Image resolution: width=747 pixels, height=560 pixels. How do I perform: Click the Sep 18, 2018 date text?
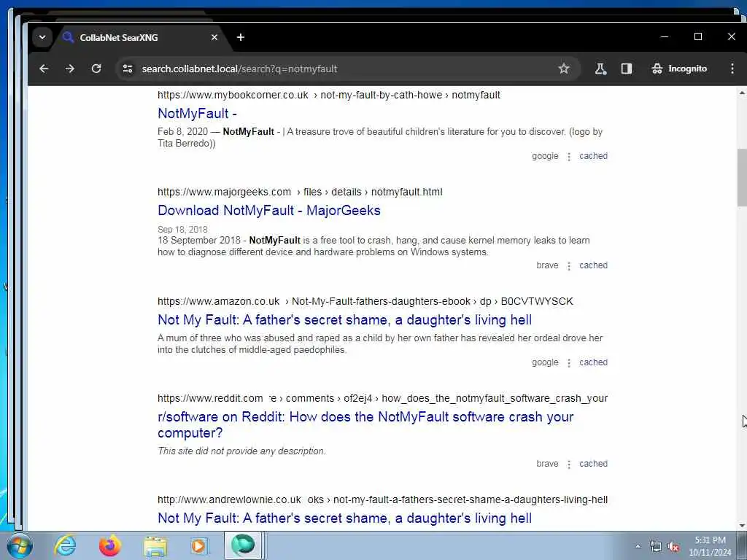[182, 230]
